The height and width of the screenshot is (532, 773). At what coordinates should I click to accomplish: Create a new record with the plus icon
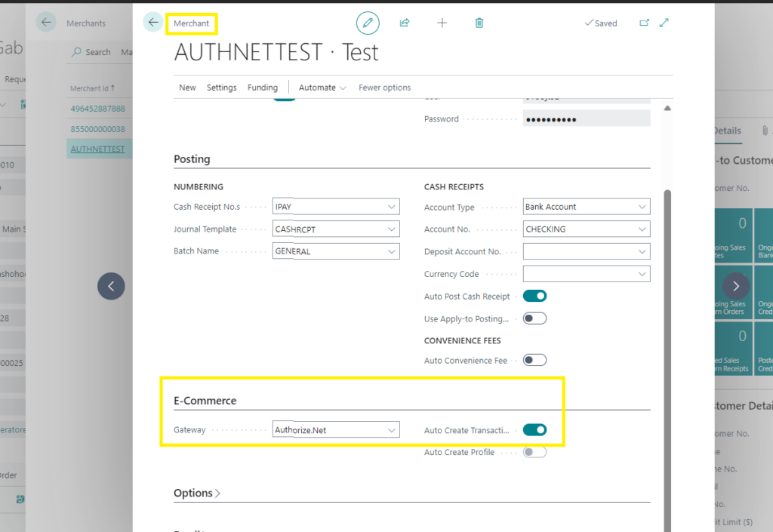coord(442,23)
